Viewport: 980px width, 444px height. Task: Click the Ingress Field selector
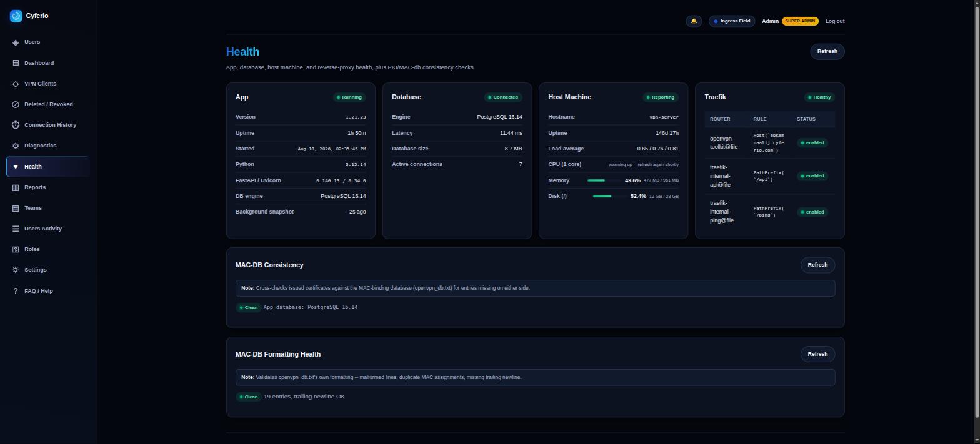pyautogui.click(x=732, y=21)
